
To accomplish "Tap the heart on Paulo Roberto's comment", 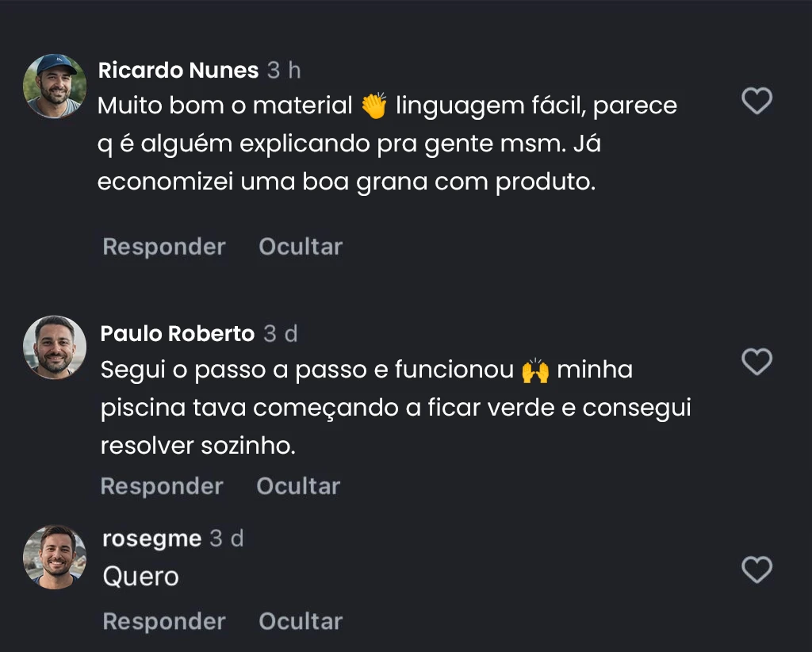I will (x=756, y=362).
